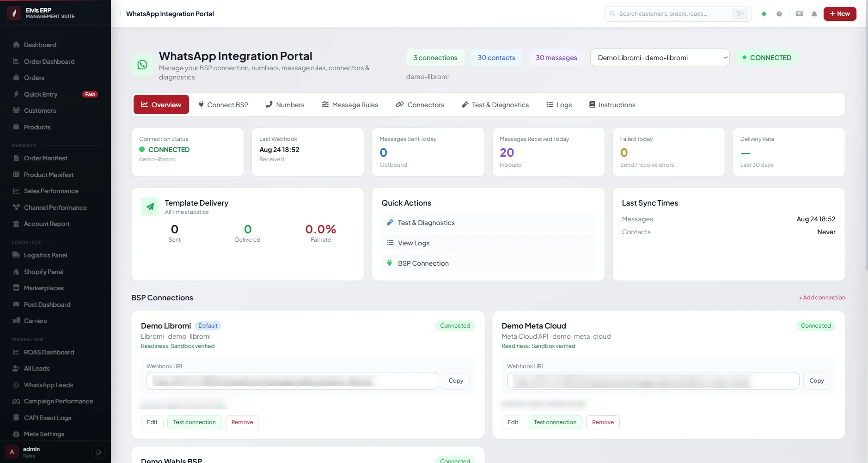Copy the Demo Libromi webhook URL
The height and width of the screenshot is (463, 868).
[x=456, y=381]
